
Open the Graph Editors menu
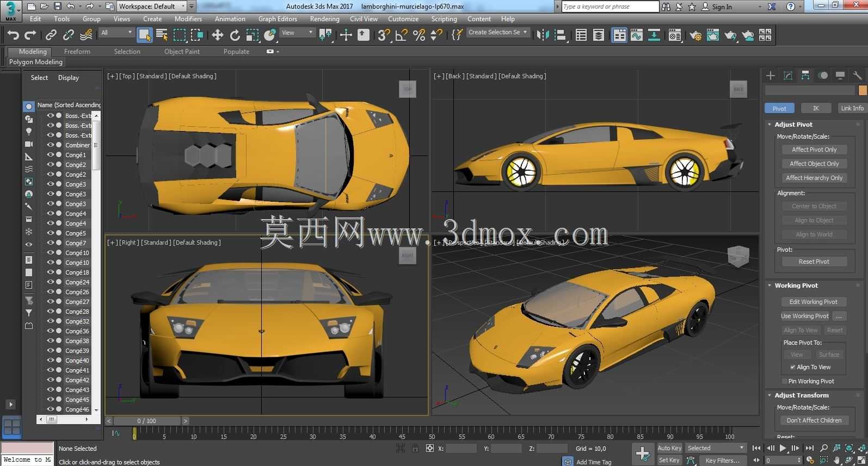click(278, 18)
